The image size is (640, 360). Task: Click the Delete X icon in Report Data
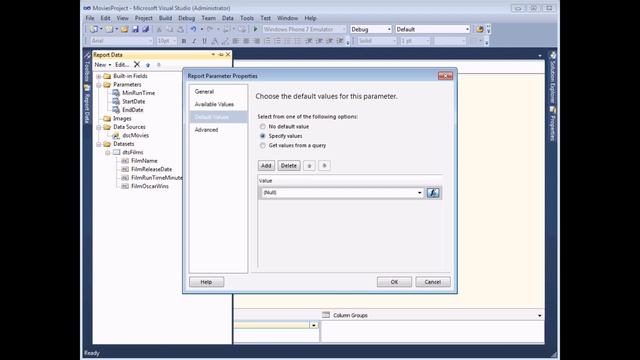[x=137, y=64]
